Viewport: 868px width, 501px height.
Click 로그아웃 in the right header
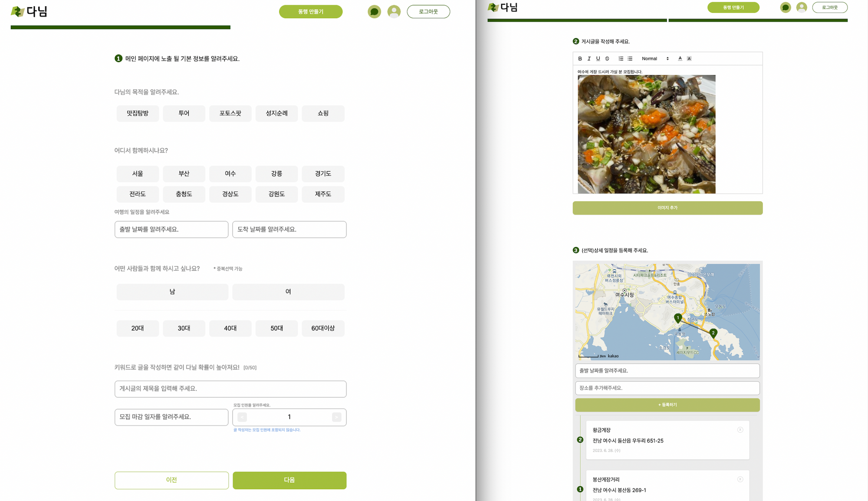point(829,7)
